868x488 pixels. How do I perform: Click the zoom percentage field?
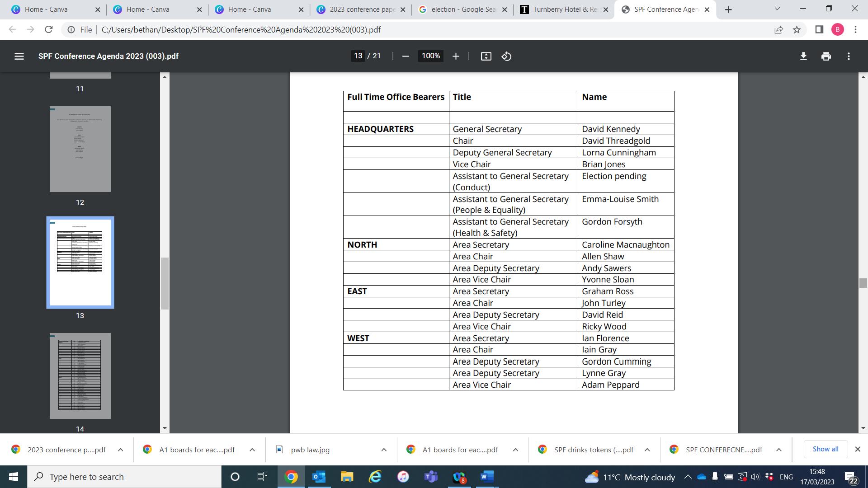pyautogui.click(x=430, y=56)
